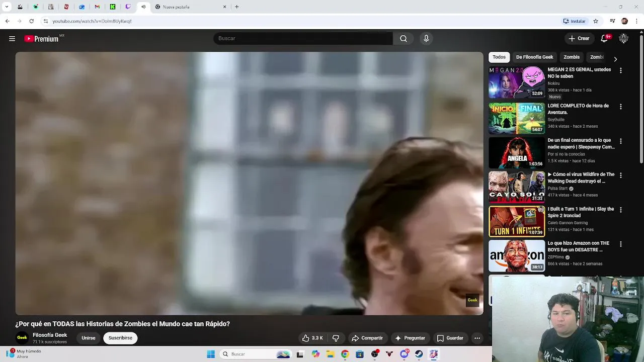Click the Geek watermark on video

click(x=472, y=300)
